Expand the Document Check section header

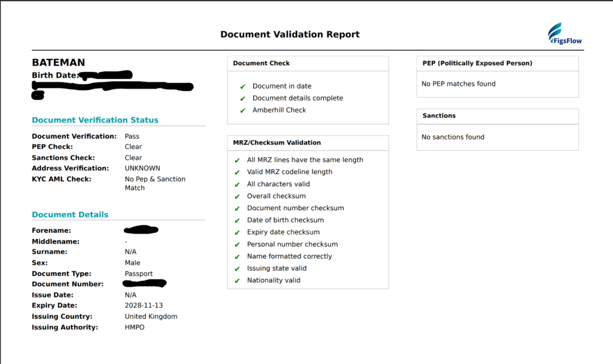(x=261, y=63)
